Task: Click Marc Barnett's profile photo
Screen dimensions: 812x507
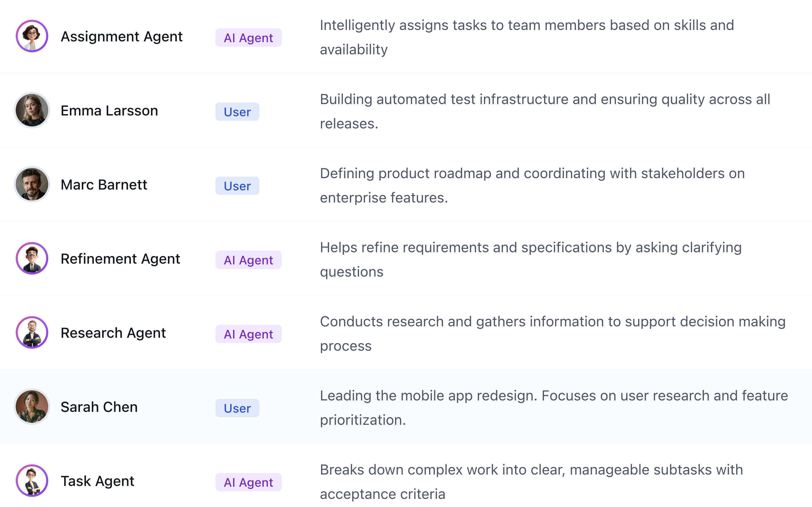Action: tap(32, 184)
